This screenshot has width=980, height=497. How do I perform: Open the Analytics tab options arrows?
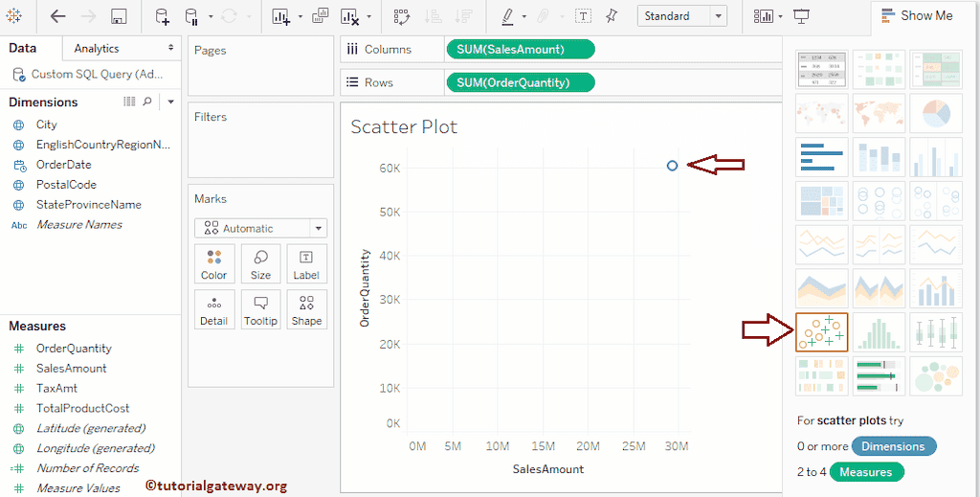click(170, 48)
